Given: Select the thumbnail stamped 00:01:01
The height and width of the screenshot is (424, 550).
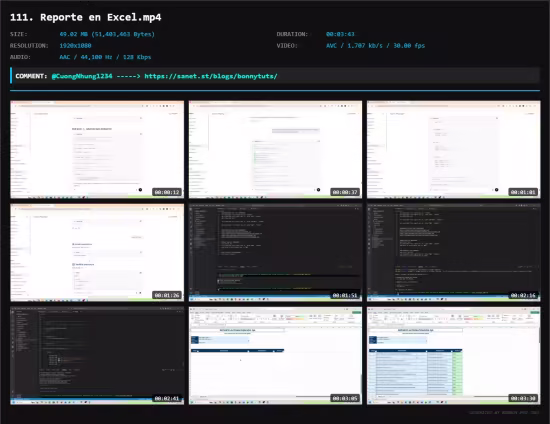Looking at the screenshot, I should 454,149.
